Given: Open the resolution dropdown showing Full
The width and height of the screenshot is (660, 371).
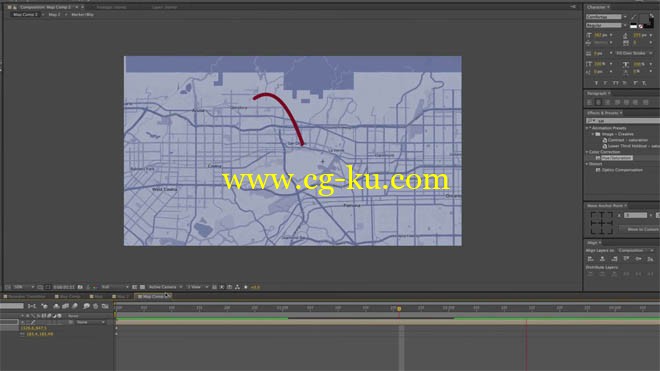Looking at the screenshot, I should point(114,287).
